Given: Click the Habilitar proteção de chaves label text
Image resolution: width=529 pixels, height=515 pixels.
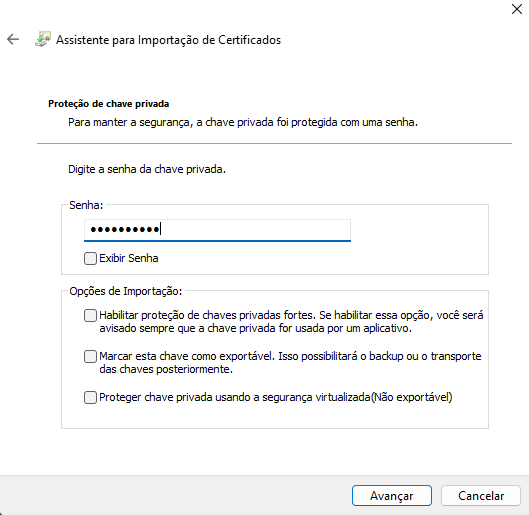Looking at the screenshot, I should pos(291,322).
